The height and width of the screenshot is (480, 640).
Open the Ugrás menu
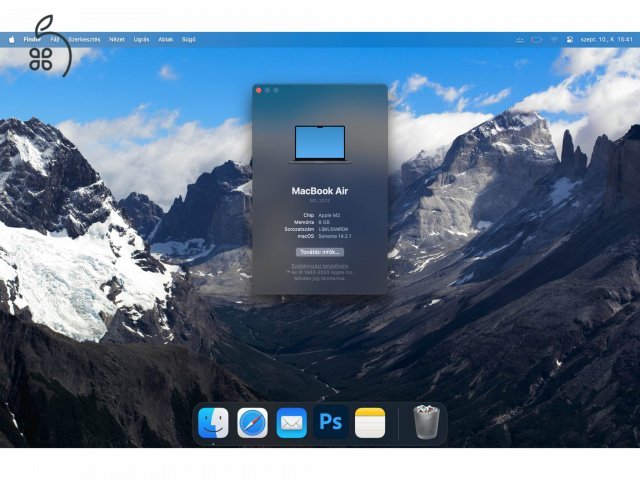[141, 40]
